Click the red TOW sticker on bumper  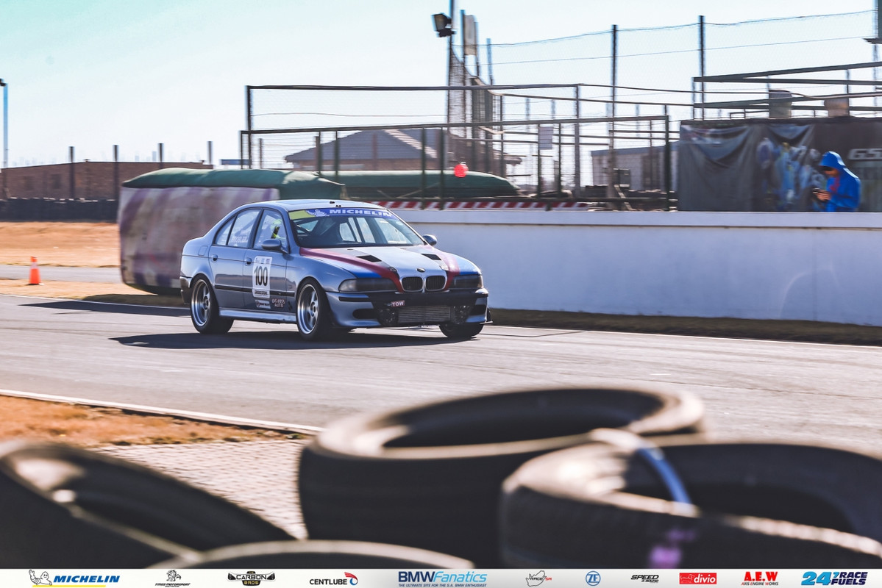click(x=397, y=304)
